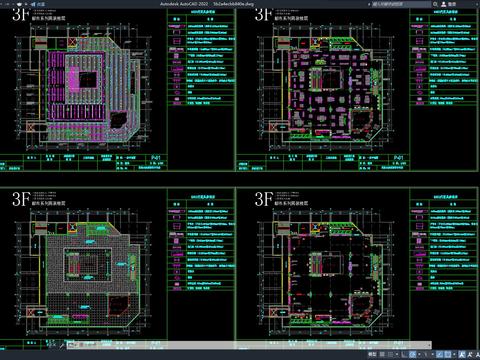Enable polar tracking icon in status bar

(412, 354)
